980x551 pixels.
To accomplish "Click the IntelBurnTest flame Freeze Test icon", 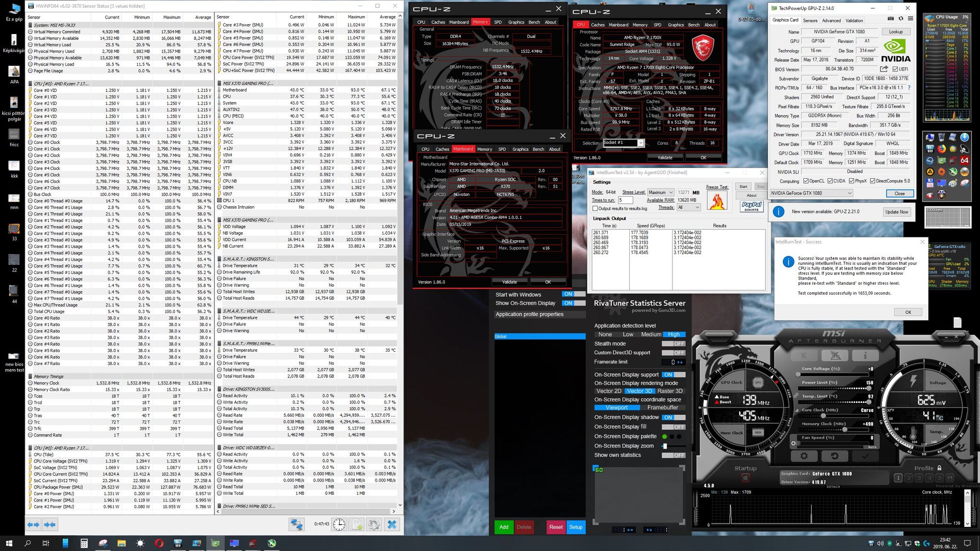I will 717,201.
